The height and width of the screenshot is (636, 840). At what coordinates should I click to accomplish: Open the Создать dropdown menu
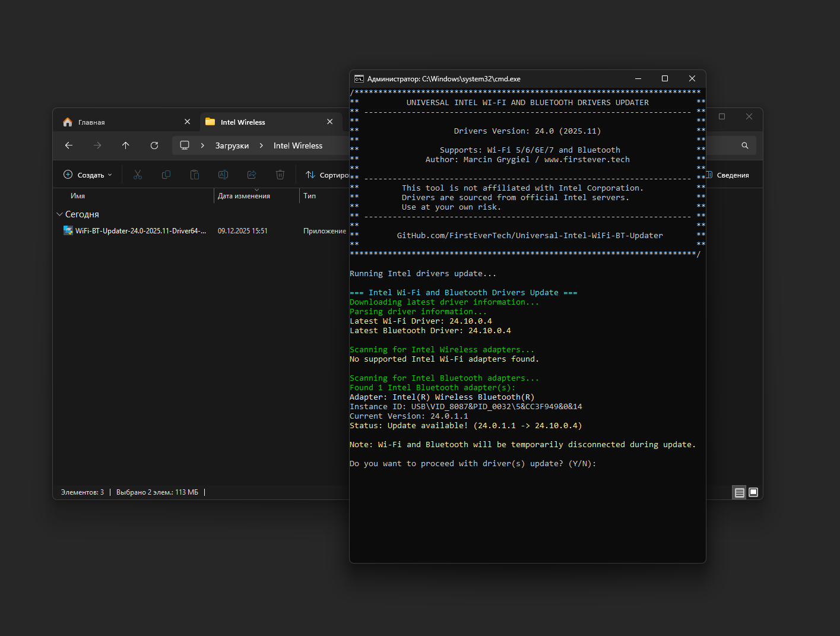click(88, 175)
